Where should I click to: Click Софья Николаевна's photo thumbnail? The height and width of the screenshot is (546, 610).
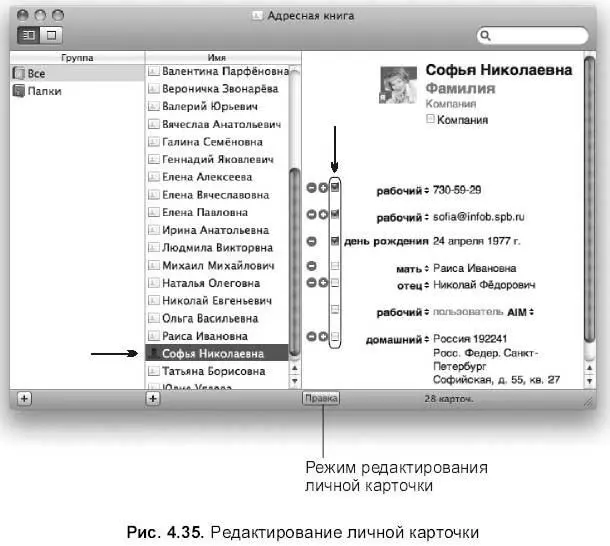398,85
